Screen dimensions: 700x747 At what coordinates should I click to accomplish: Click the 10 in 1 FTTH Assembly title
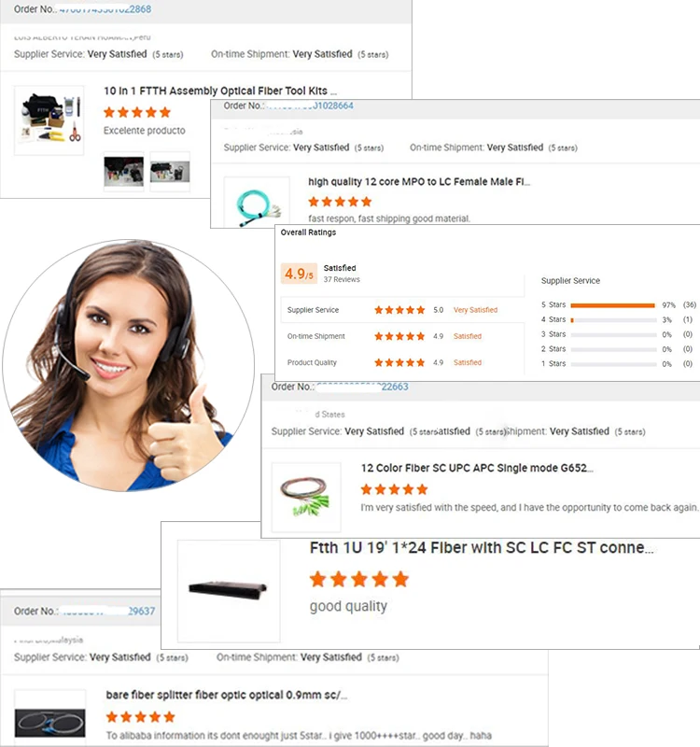pos(220,91)
